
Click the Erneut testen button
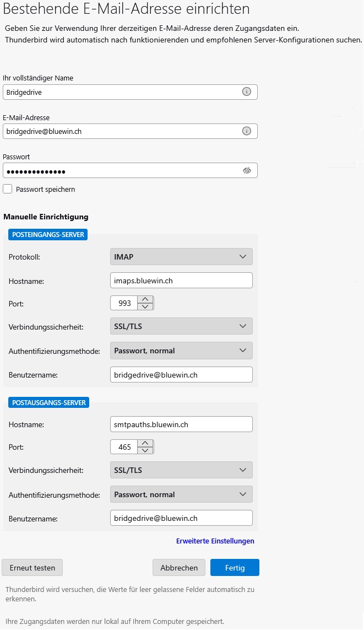point(32,568)
